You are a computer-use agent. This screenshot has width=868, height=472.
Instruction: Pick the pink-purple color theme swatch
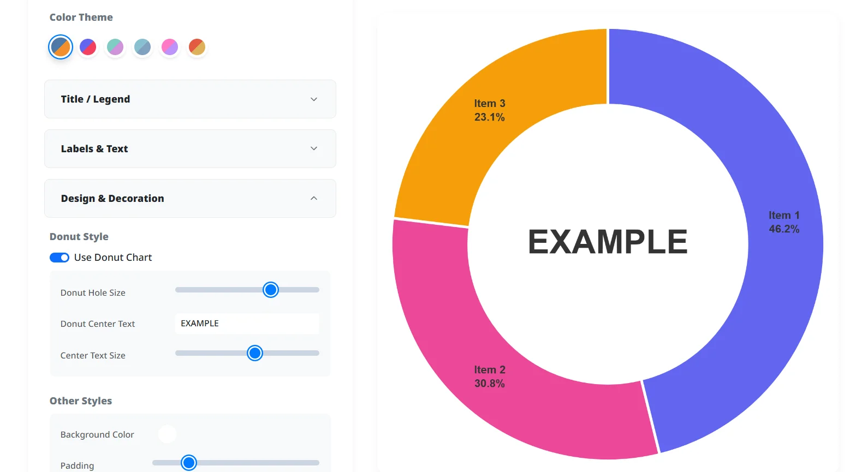pos(170,47)
